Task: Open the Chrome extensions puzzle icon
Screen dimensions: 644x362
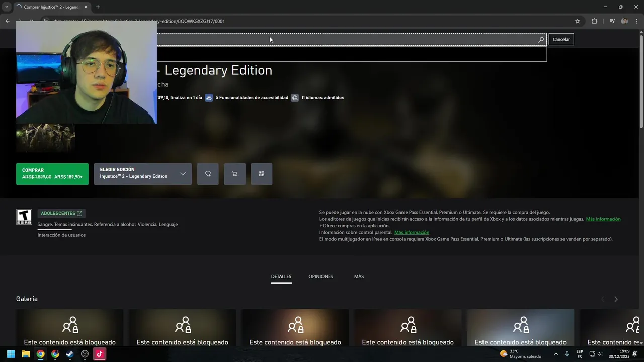Action: click(x=594, y=21)
